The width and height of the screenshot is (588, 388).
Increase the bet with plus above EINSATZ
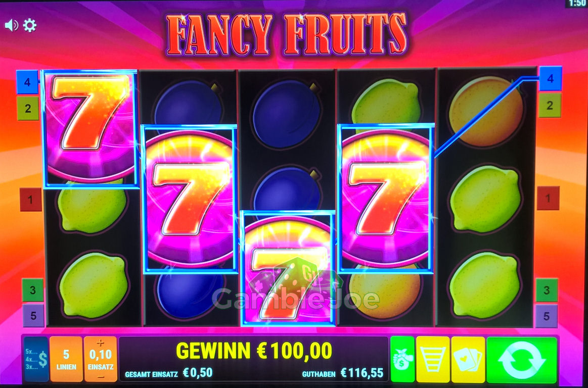tap(100, 343)
